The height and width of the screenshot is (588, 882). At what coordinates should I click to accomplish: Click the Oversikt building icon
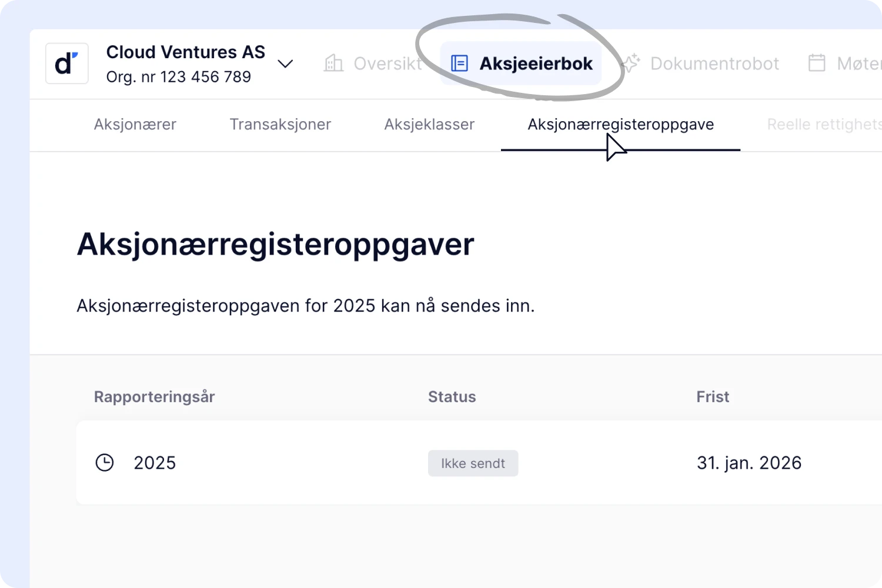pyautogui.click(x=333, y=64)
